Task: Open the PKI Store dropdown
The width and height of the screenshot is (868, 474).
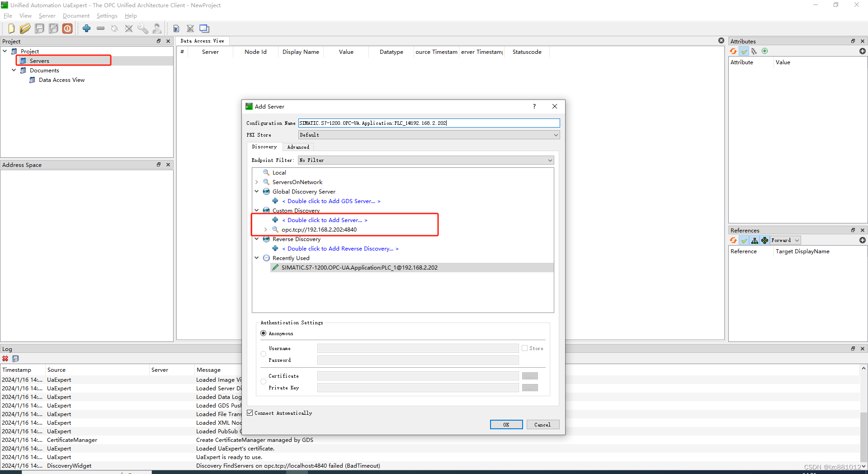Action: pyautogui.click(x=429, y=135)
